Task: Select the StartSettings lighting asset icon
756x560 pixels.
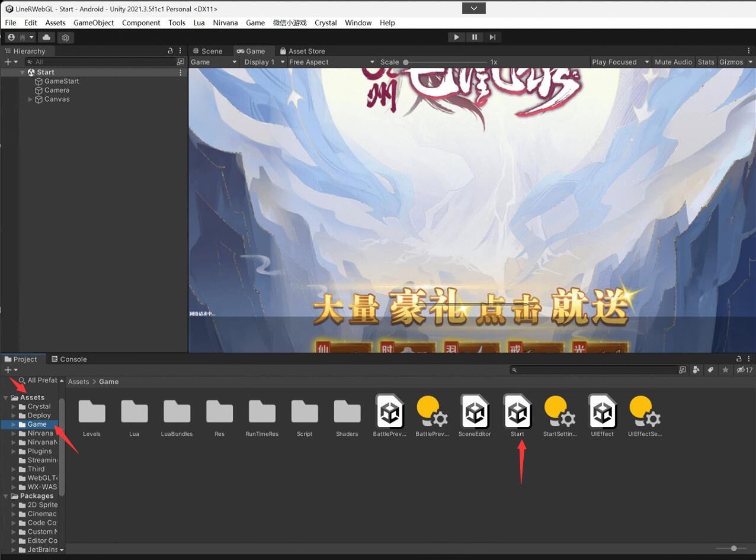Action: [559, 412]
